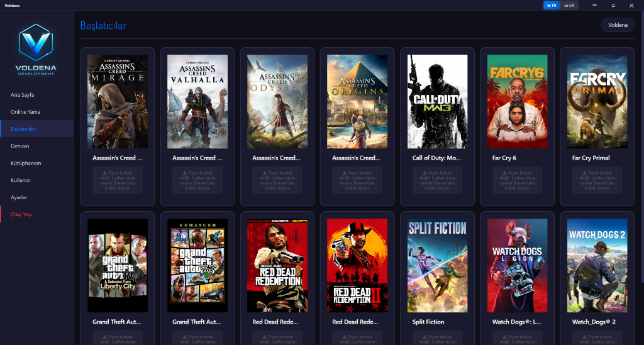
Task: Go to Online Yama section
Action: coord(26,112)
